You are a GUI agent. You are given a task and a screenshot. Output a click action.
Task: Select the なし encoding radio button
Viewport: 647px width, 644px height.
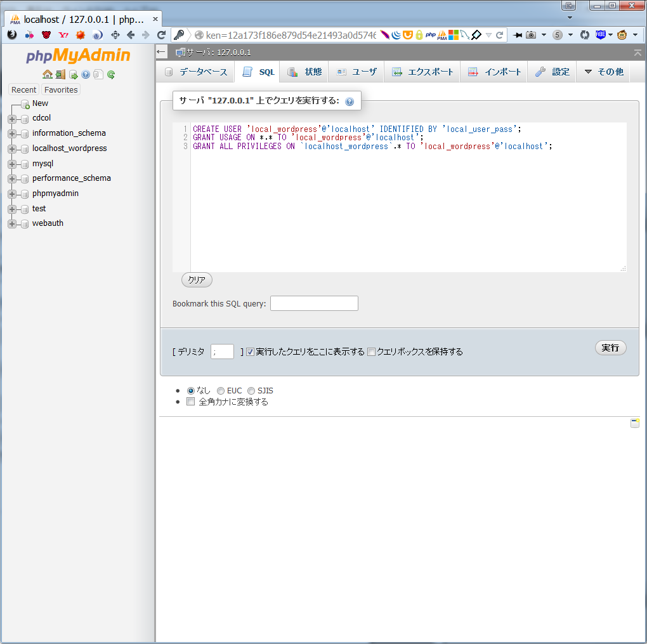click(x=191, y=391)
